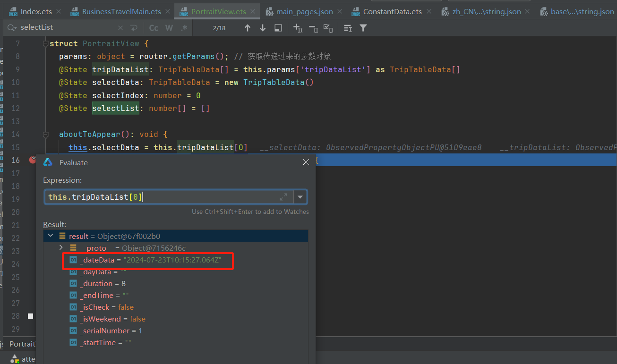This screenshot has height=364, width=617.
Task: Add selection for next occurrence
Action: coord(298,28)
